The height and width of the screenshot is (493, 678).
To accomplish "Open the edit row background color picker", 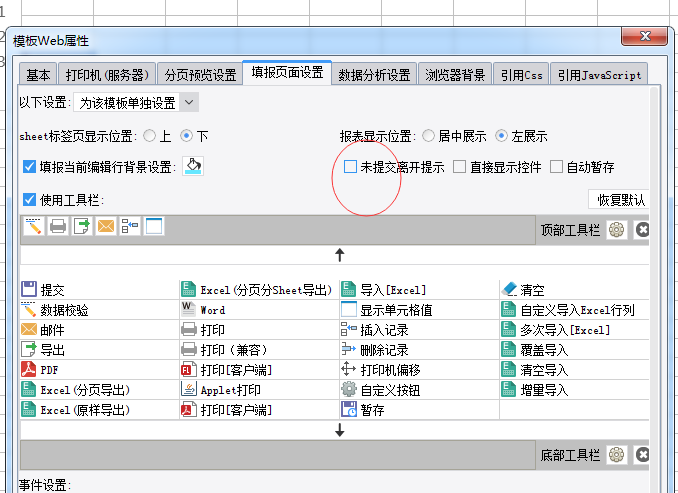I will [x=193, y=166].
